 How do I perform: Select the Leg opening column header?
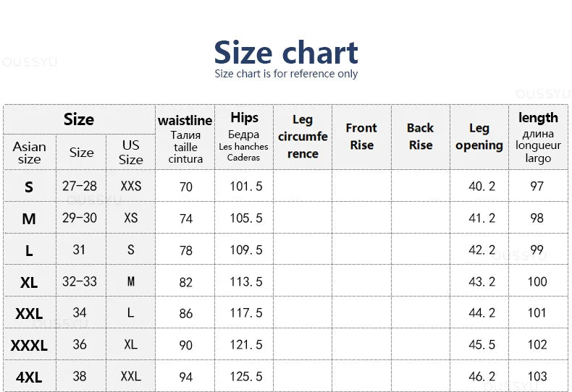479,137
